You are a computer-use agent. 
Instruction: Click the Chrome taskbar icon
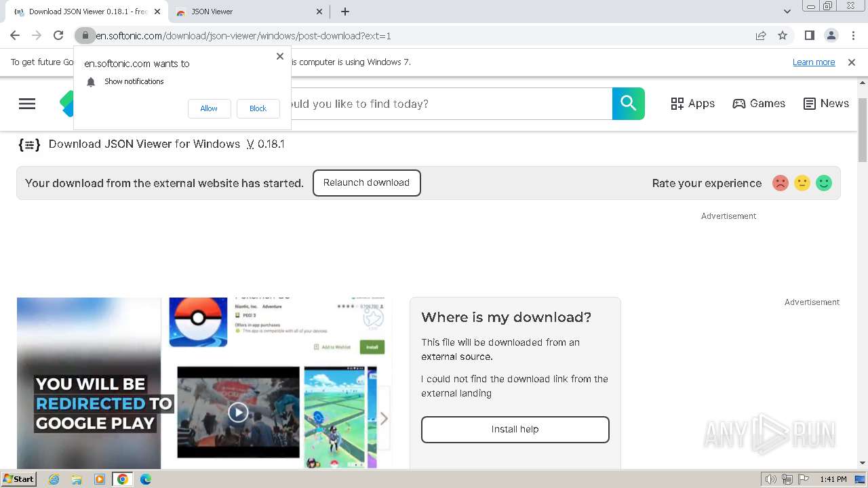(x=123, y=479)
